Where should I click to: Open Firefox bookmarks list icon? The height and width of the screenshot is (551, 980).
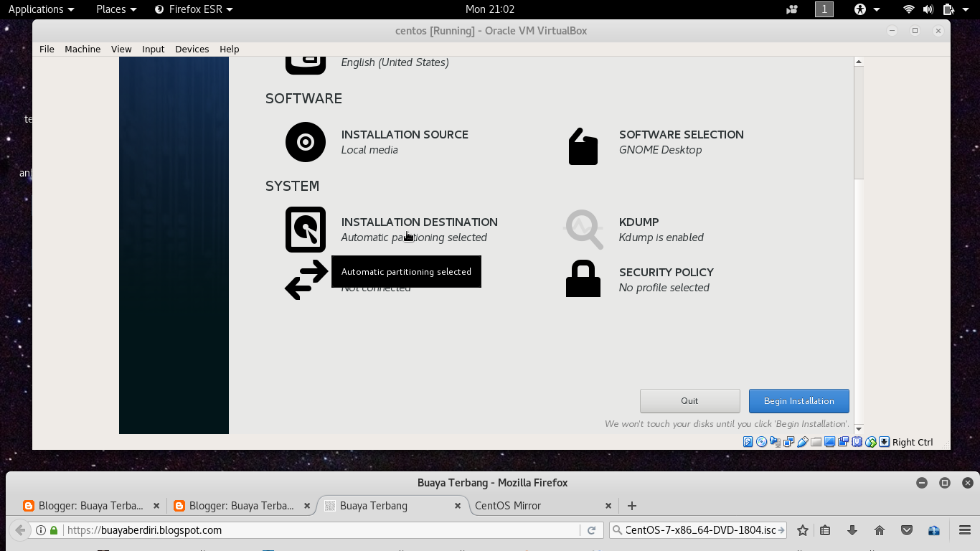tap(825, 530)
